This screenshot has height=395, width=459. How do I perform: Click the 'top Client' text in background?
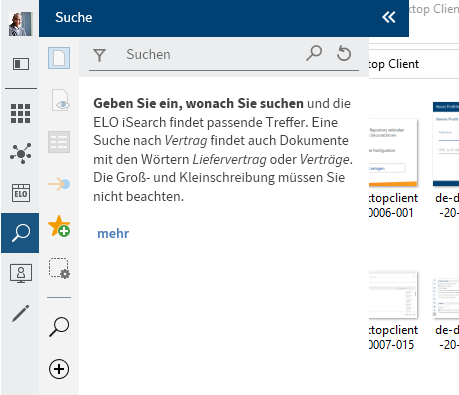[394, 64]
